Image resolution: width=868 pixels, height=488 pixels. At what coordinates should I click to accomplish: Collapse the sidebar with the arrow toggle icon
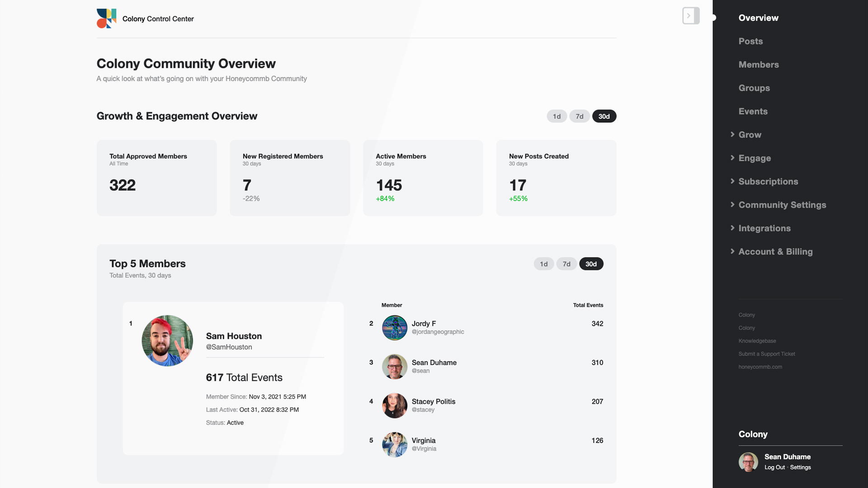click(690, 16)
